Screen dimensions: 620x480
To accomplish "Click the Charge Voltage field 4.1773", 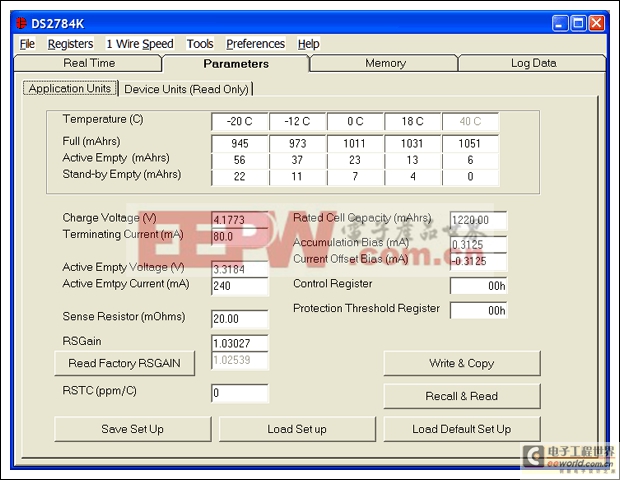I will (240, 220).
